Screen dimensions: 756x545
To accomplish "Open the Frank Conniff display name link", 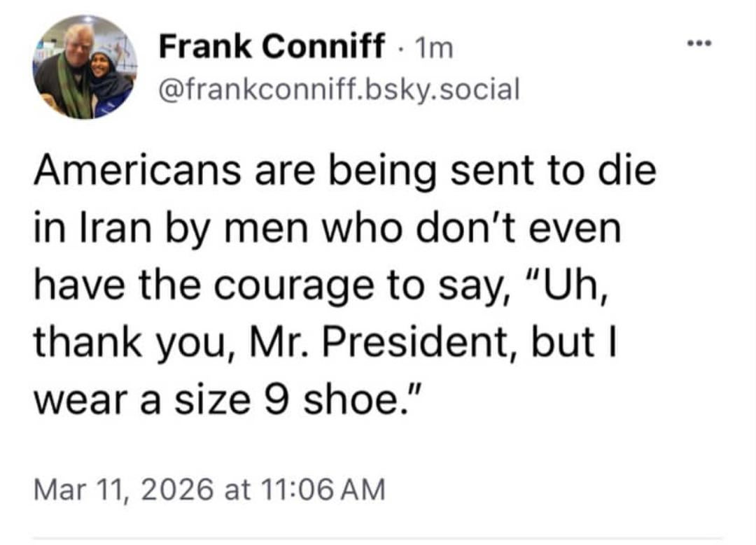I will pos(272,47).
